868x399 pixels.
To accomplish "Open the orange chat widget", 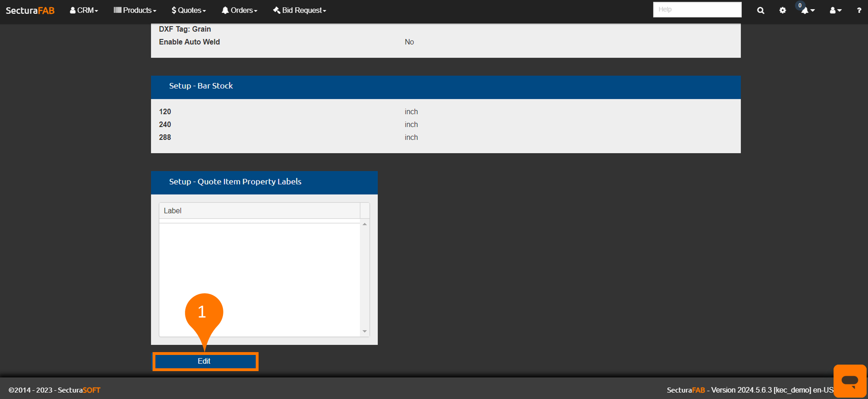I will tap(849, 380).
